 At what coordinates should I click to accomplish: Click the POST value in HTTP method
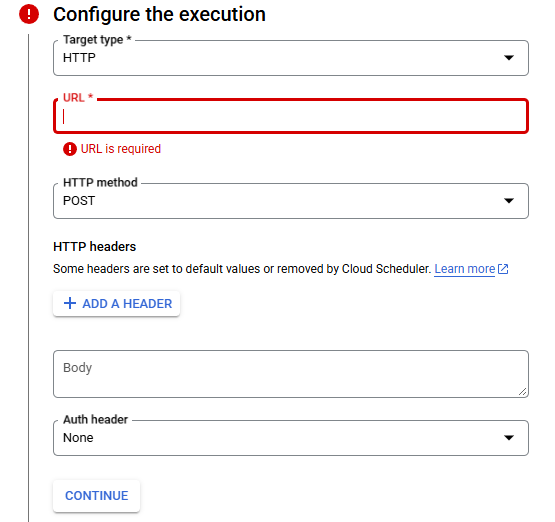[79, 201]
